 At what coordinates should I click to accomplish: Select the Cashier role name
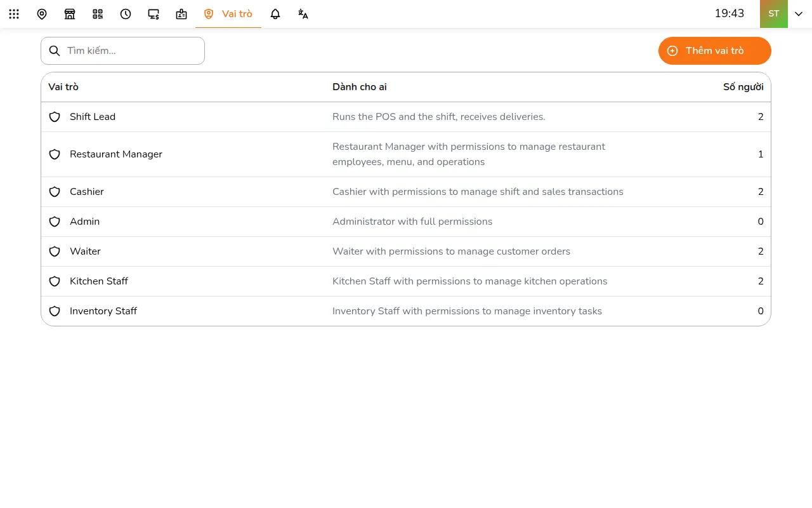[x=87, y=192]
